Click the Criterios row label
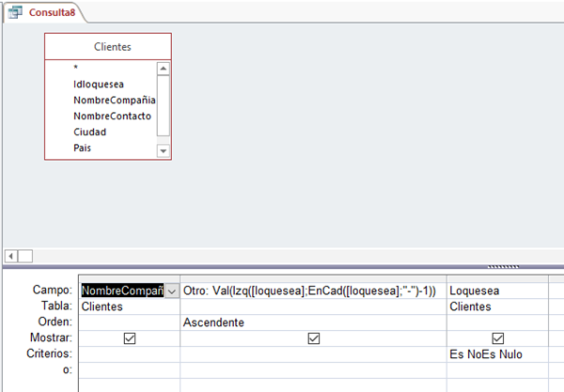Screen dimensions: 564x392 pos(49,353)
